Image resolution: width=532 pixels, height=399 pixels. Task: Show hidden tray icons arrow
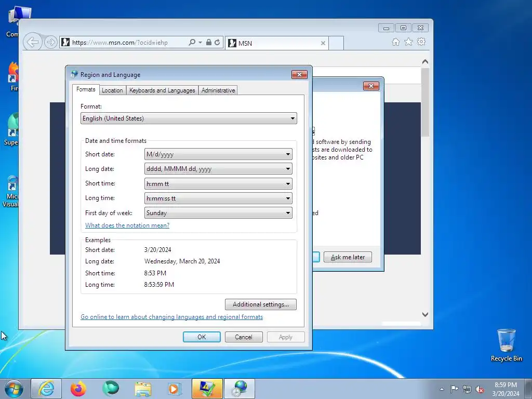click(442, 389)
